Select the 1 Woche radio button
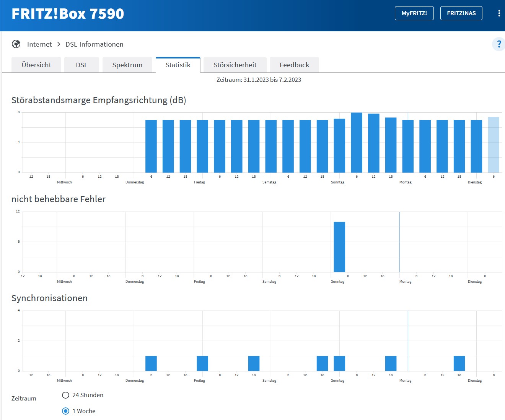505x420 pixels. 66,411
